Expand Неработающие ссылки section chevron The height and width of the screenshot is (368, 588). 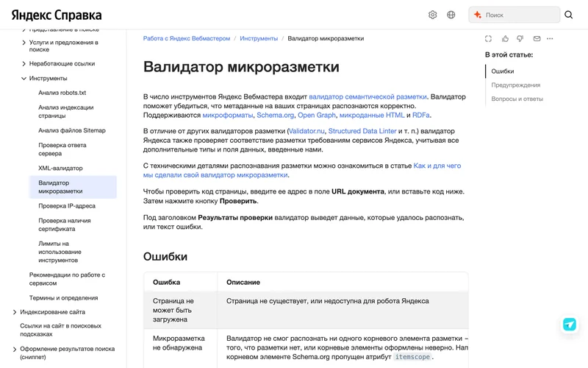pyautogui.click(x=24, y=64)
